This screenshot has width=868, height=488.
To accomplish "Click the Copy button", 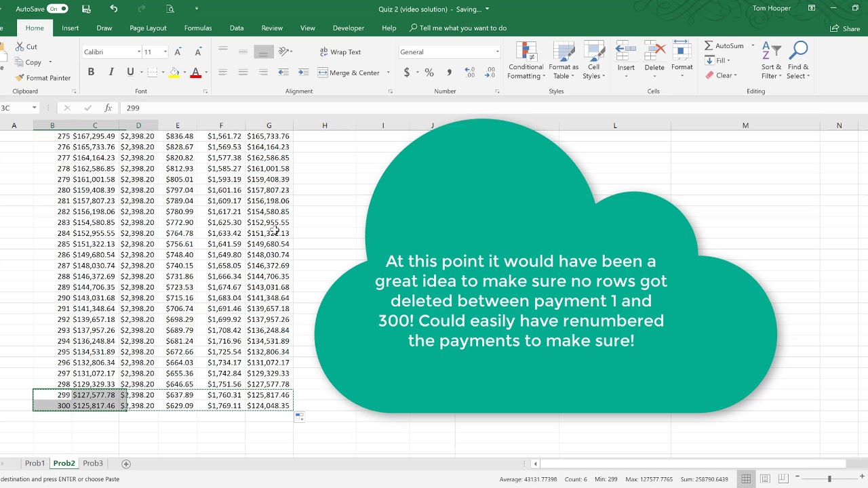I will point(28,62).
